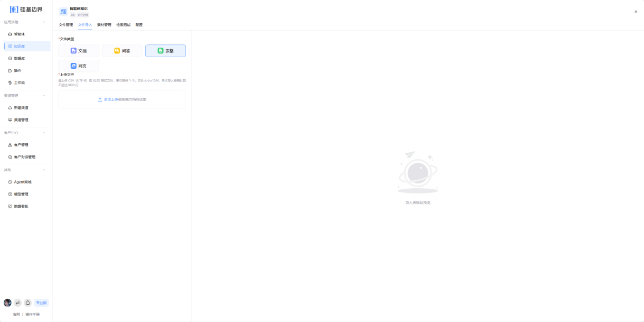The width and height of the screenshot is (644, 322).
Task: Click the 专业版 badge button
Action: (41, 303)
